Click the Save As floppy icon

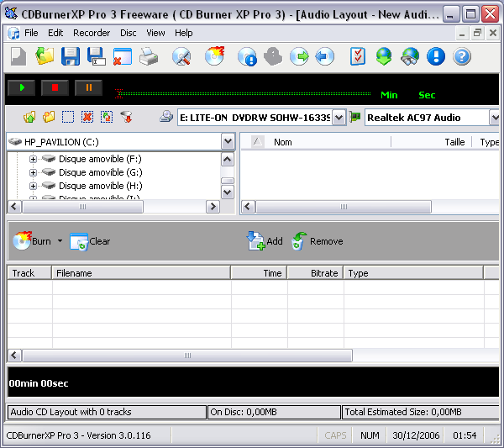[x=97, y=56]
